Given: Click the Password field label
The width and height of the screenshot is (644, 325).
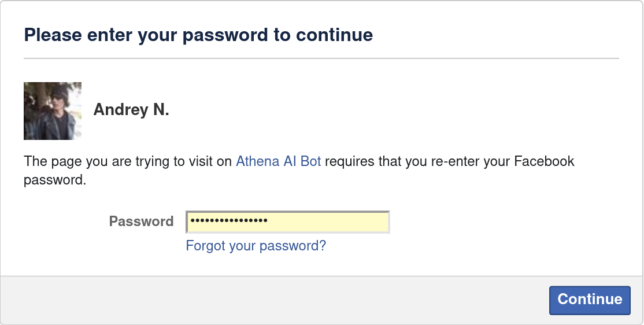Looking at the screenshot, I should pyautogui.click(x=141, y=221).
